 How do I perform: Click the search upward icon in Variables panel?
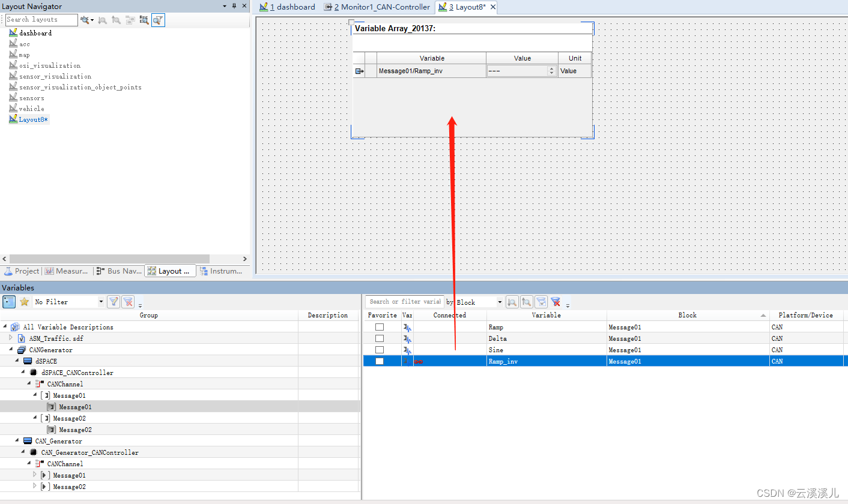tap(527, 302)
